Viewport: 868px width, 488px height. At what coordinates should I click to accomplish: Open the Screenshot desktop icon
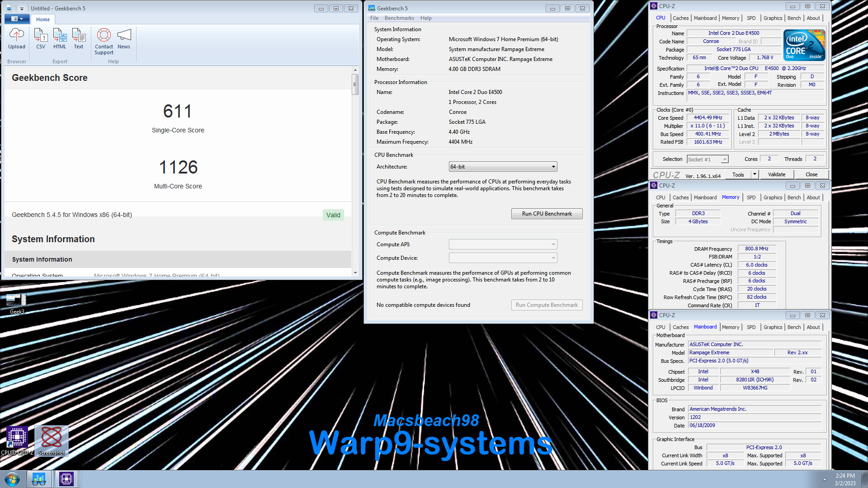tap(52, 441)
